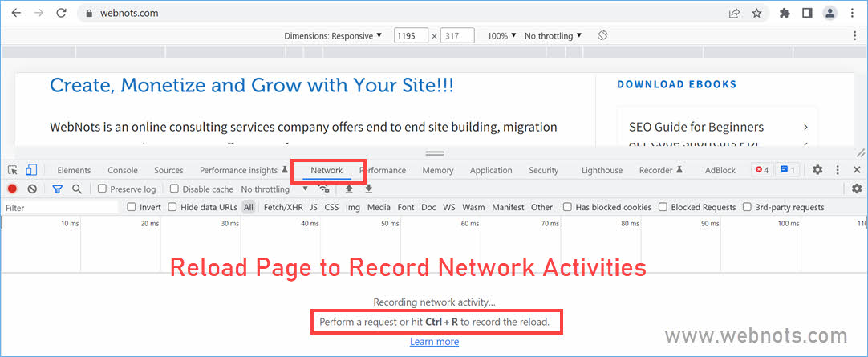Switch to the Console tab
Viewport: 868px width, 357px height.
(x=123, y=170)
